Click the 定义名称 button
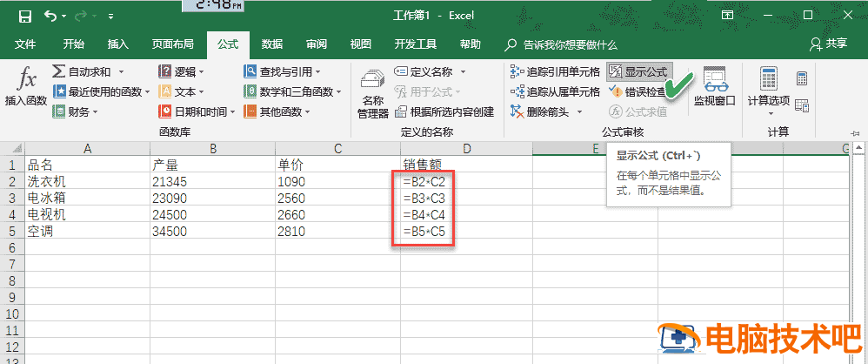The width and height of the screenshot is (868, 364). point(424,71)
